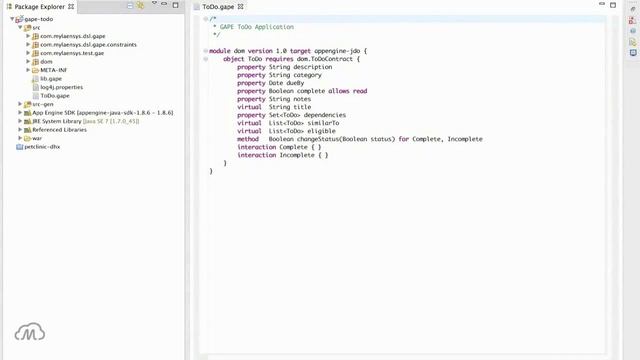Expand the war folder

coord(20,138)
